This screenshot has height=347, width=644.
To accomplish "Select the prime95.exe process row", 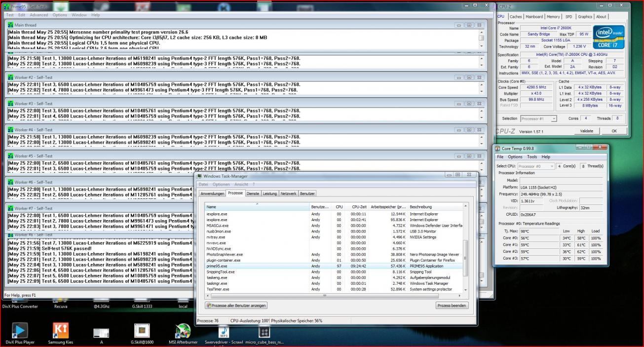I will coord(334,266).
